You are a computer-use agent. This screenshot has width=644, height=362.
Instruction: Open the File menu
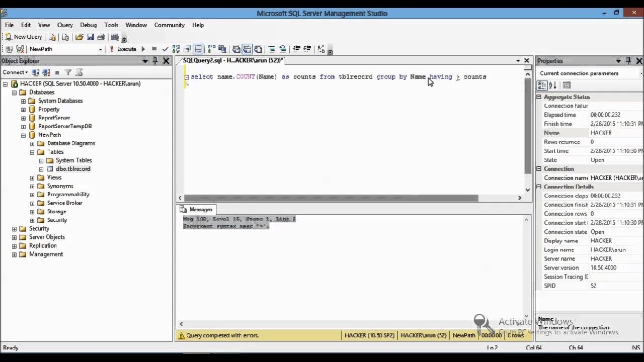pyautogui.click(x=10, y=25)
